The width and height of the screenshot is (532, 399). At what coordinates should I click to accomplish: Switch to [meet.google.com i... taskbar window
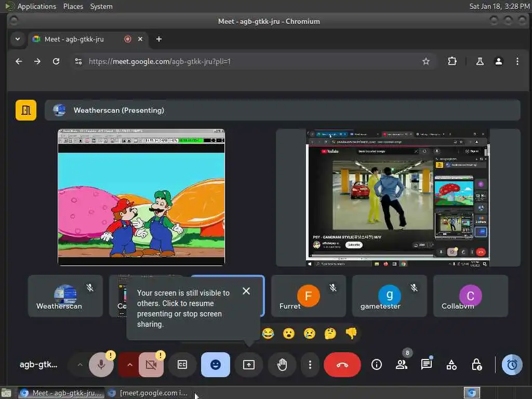point(148,393)
